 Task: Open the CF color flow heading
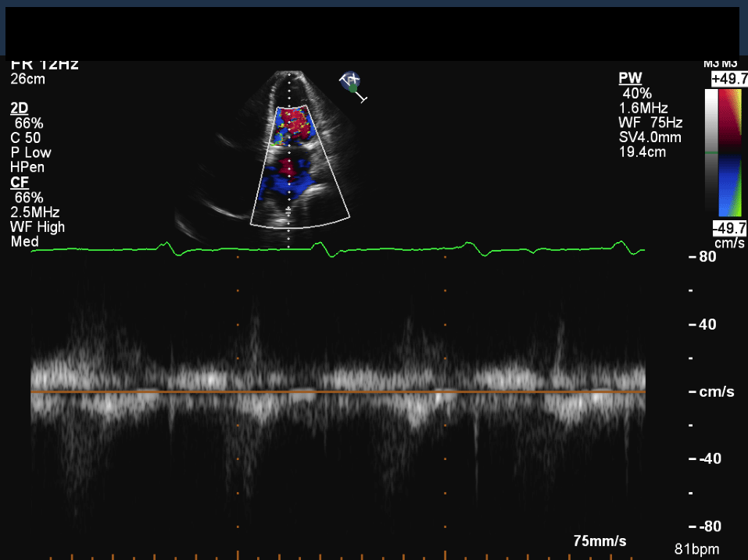tap(18, 182)
